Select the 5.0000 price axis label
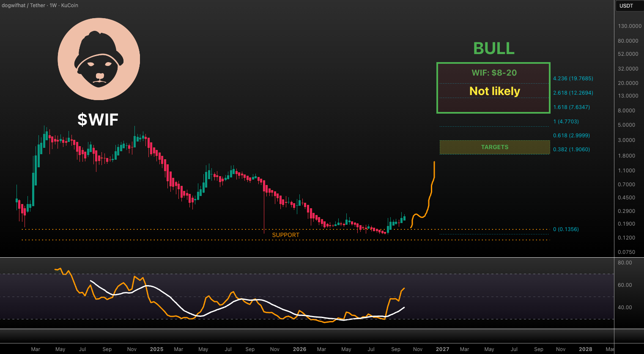This screenshot has height=354, width=644. tap(626, 125)
